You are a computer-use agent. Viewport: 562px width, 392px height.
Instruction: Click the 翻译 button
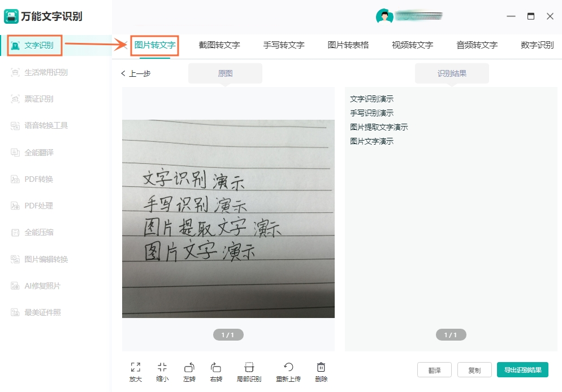[434, 369]
